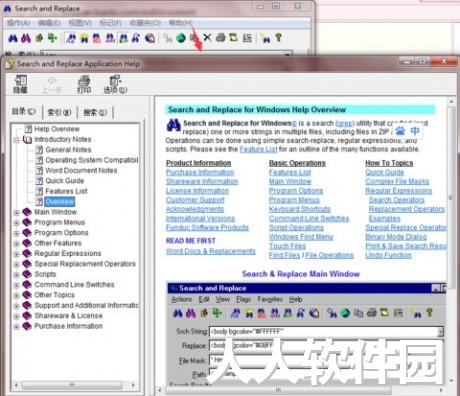Click the Print (打印) icon in help toolbar

click(x=84, y=84)
